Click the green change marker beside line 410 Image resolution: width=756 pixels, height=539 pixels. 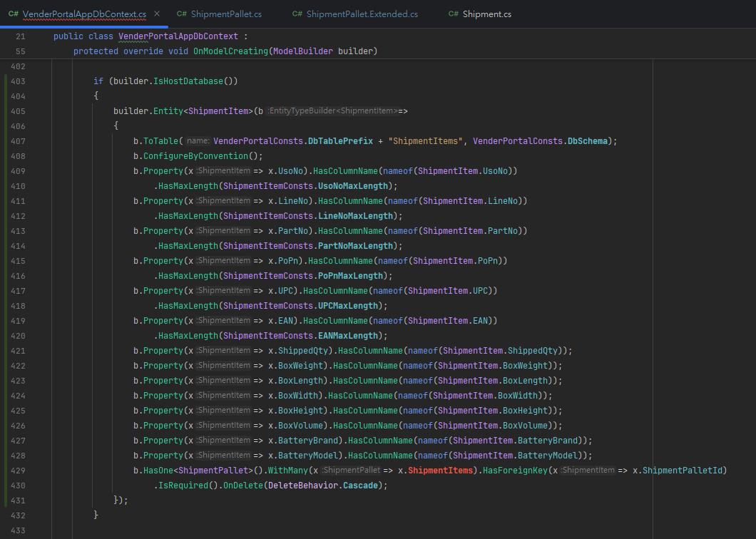click(x=6, y=186)
